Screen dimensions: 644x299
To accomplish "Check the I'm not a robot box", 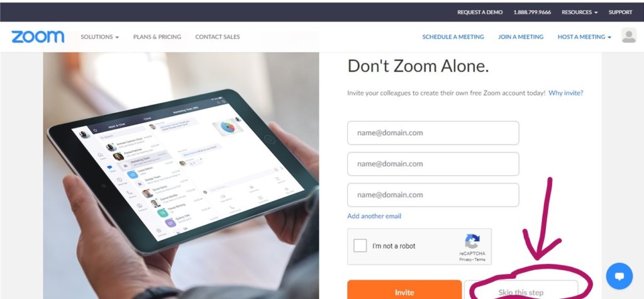I will click(360, 246).
